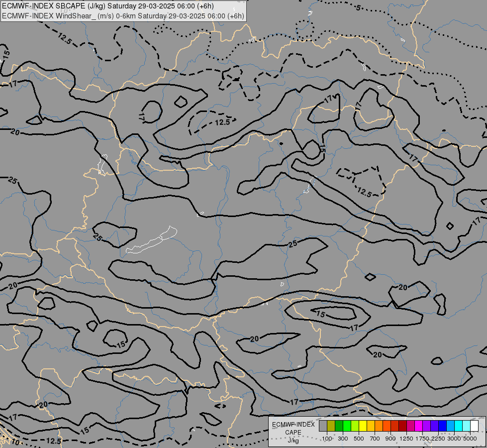
Task: Pick the white swatch at legend end
Action: pyautogui.click(x=474, y=426)
